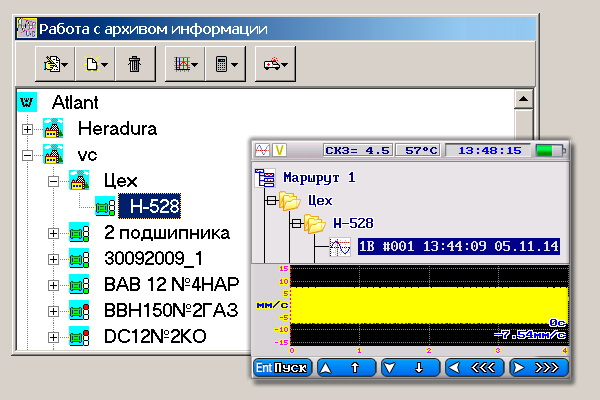Expand the ВВН150№2ГАЗ node
The image size is (600, 400).
(x=53, y=311)
